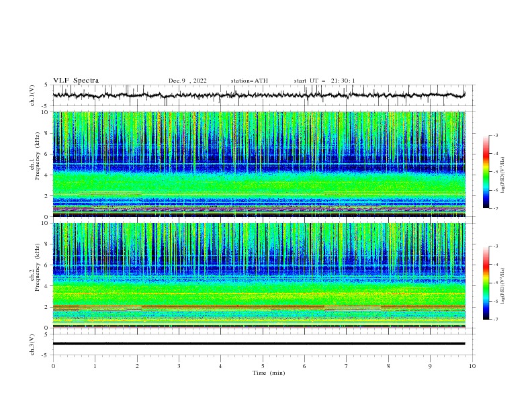Click the '9' tick on the time axis

pyautogui.click(x=430, y=366)
